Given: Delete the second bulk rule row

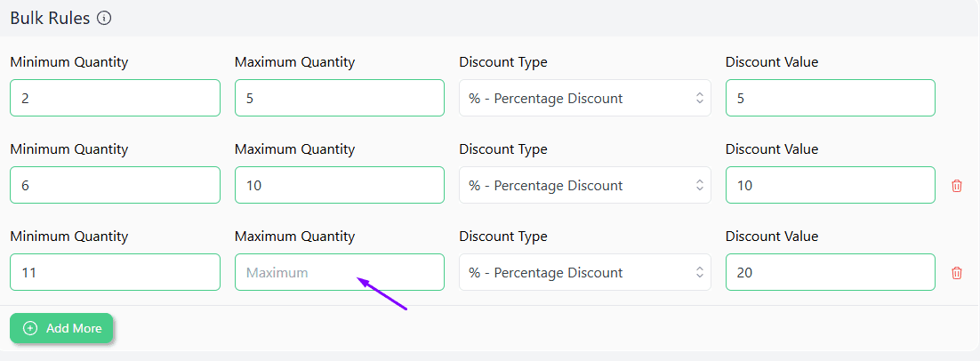Looking at the screenshot, I should tap(956, 186).
